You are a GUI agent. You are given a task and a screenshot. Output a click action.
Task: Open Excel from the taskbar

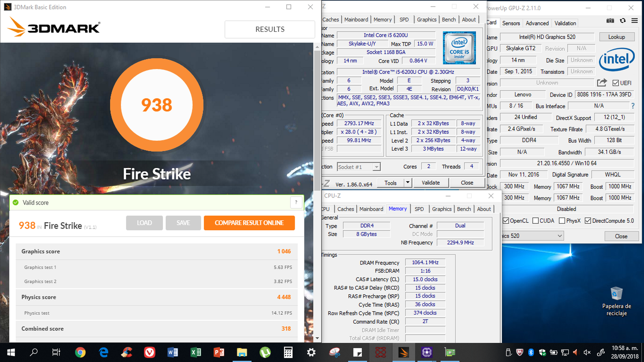[196, 352]
